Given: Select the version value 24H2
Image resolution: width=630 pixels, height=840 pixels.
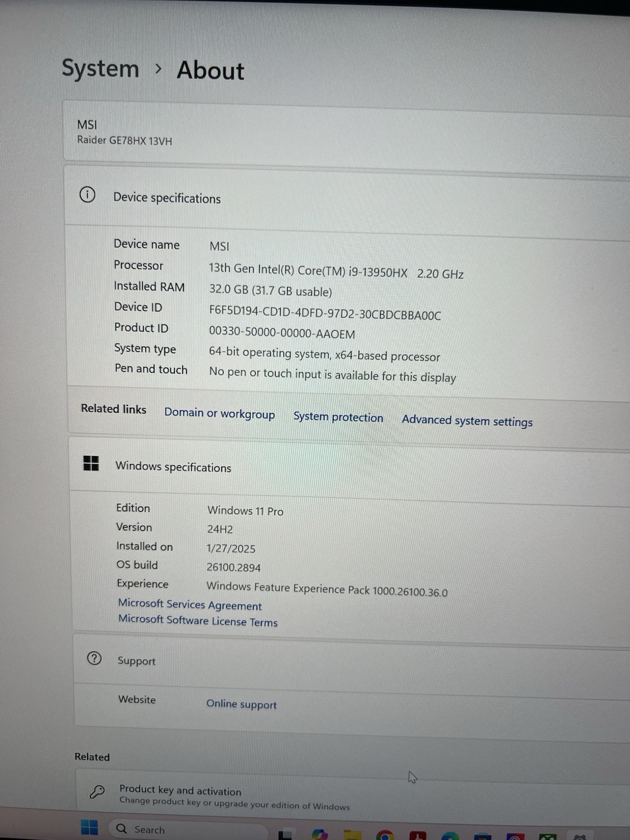Looking at the screenshot, I should (220, 529).
